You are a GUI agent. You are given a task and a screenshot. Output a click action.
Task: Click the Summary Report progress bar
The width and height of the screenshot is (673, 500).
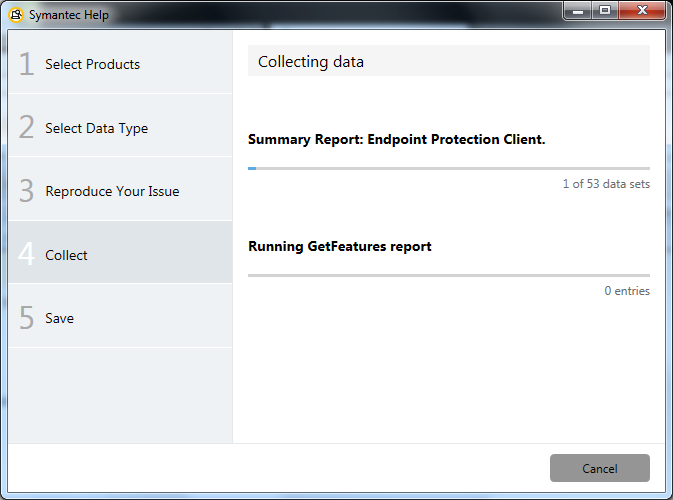coord(449,169)
